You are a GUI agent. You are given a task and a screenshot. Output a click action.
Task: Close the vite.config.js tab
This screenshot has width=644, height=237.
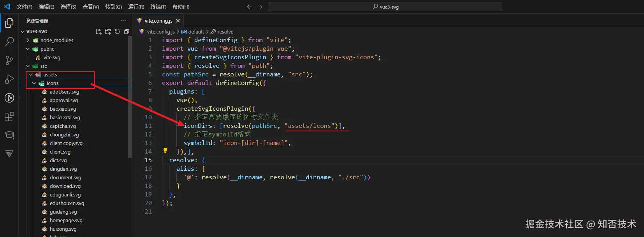click(x=178, y=21)
